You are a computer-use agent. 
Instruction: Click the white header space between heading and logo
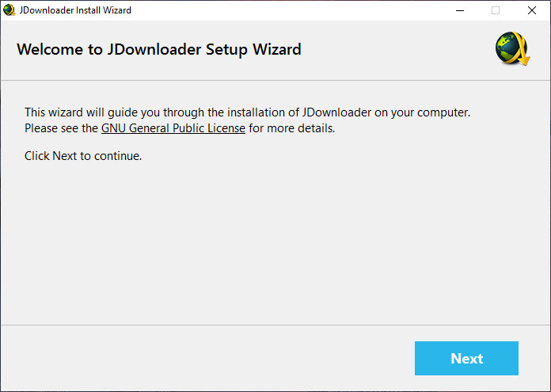coord(396,49)
